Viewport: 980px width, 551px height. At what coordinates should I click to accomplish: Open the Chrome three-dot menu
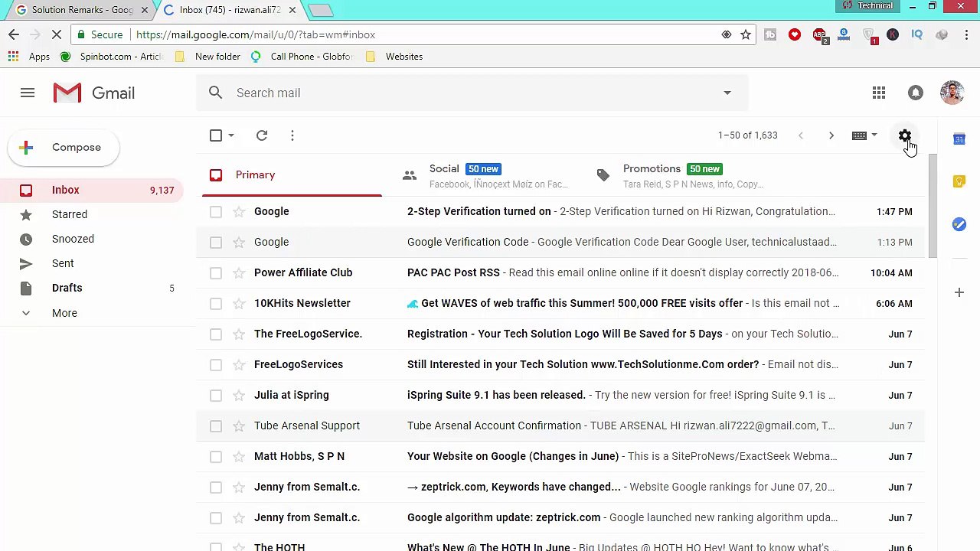point(967,34)
